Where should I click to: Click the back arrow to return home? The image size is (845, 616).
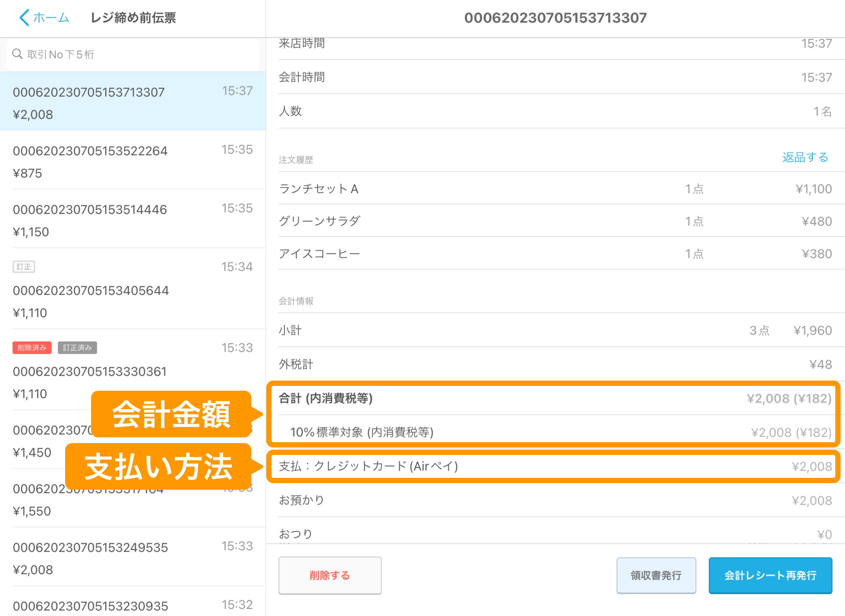(24, 18)
